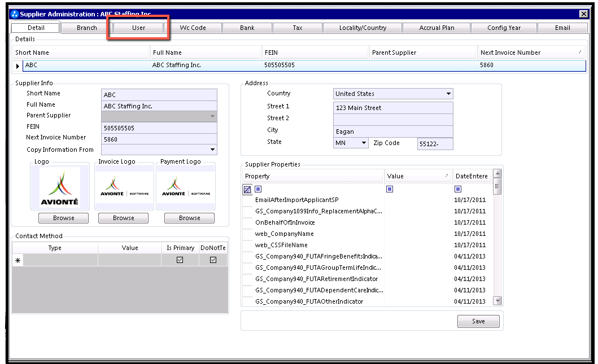Click the Next Invoice Number field in Supplier Info
Screen dimensions: 598x364
[x=159, y=139]
